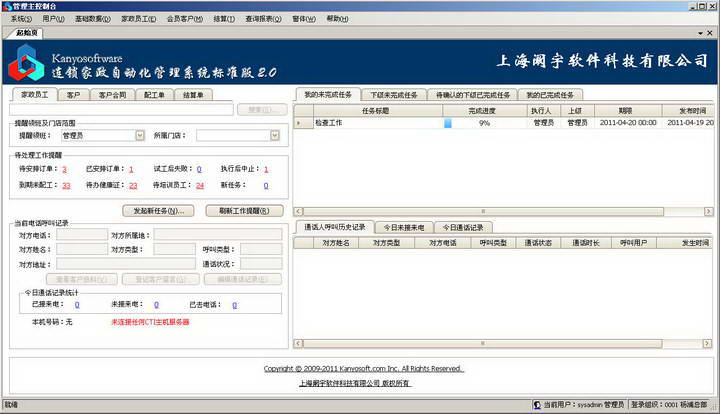720x414 pixels.
Task: Click the 上海阁宇软件科技有限公司 版权所有 link
Action: (355, 383)
